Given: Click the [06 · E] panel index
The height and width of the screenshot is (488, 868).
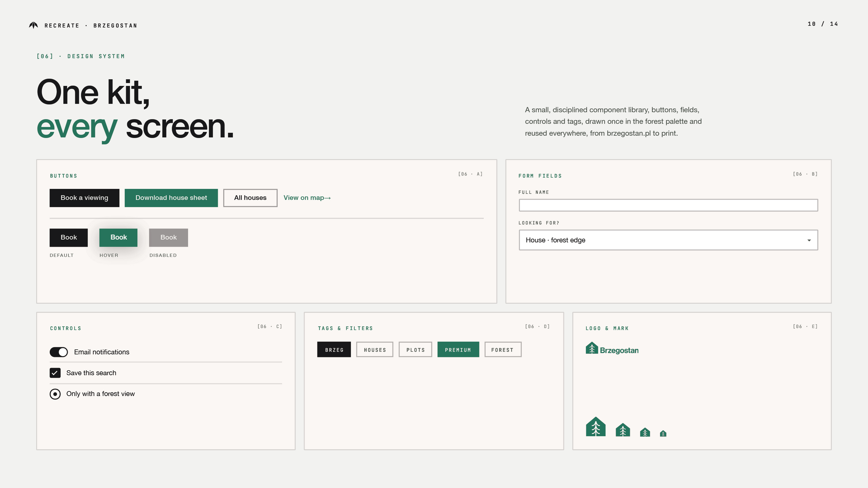Looking at the screenshot, I should (x=805, y=327).
